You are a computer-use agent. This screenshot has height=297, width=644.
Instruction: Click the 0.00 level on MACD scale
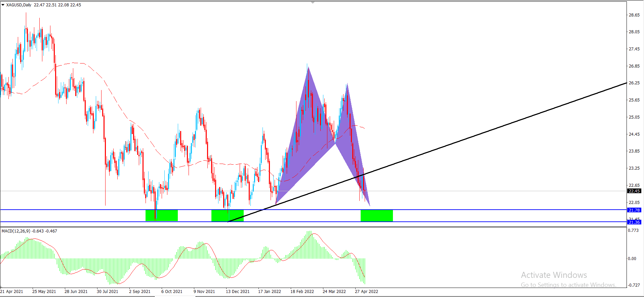632,259
